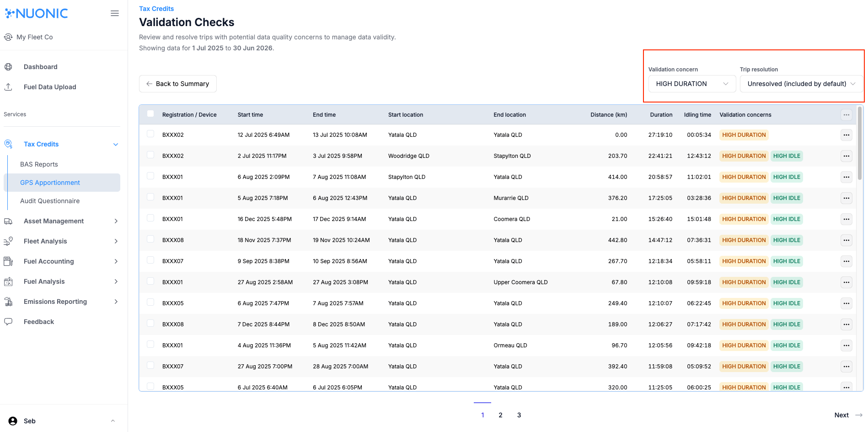Click HIGH IDLE tag on BXXX08 18 Nov row

787,240
